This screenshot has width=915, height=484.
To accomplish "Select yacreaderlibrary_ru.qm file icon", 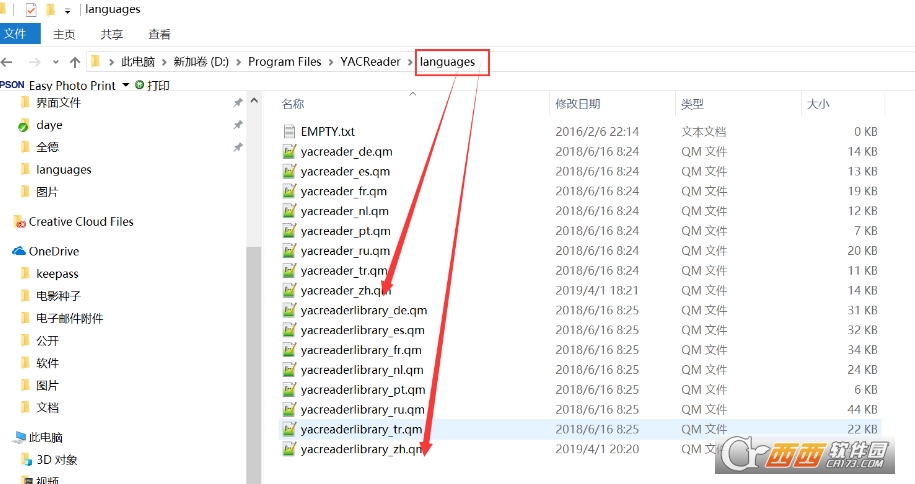I will (289, 409).
